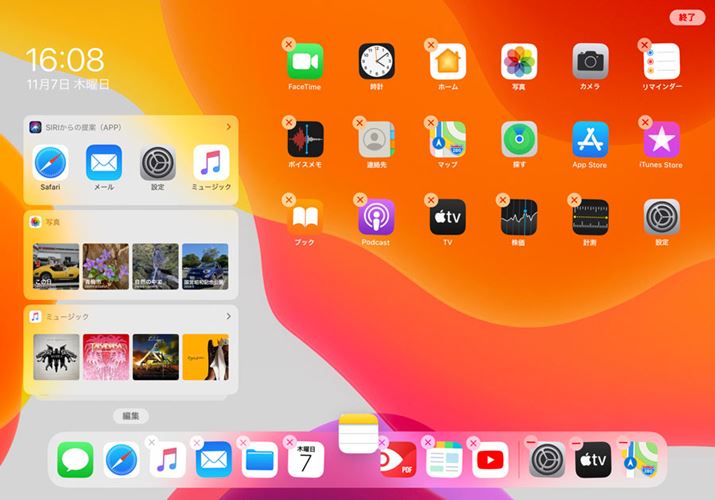715x500 pixels.
Task: Tap the 編集 button under widgets
Action: (131, 416)
